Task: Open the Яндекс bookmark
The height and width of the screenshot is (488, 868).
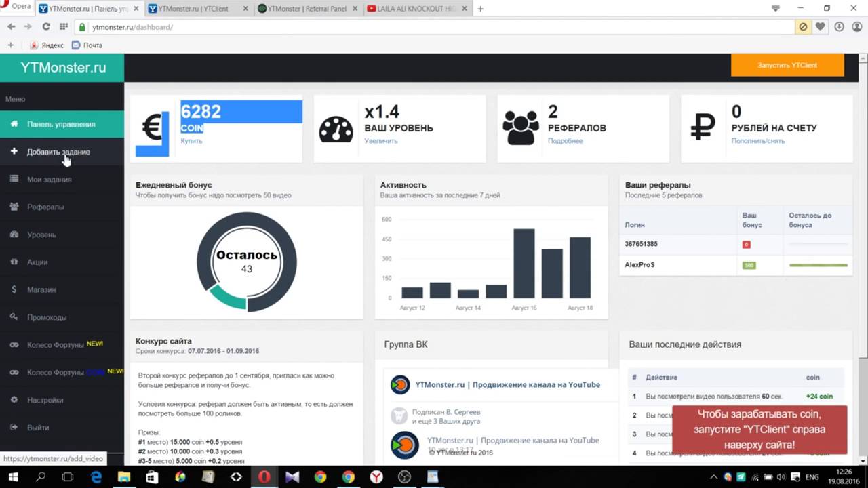Action: (47, 45)
